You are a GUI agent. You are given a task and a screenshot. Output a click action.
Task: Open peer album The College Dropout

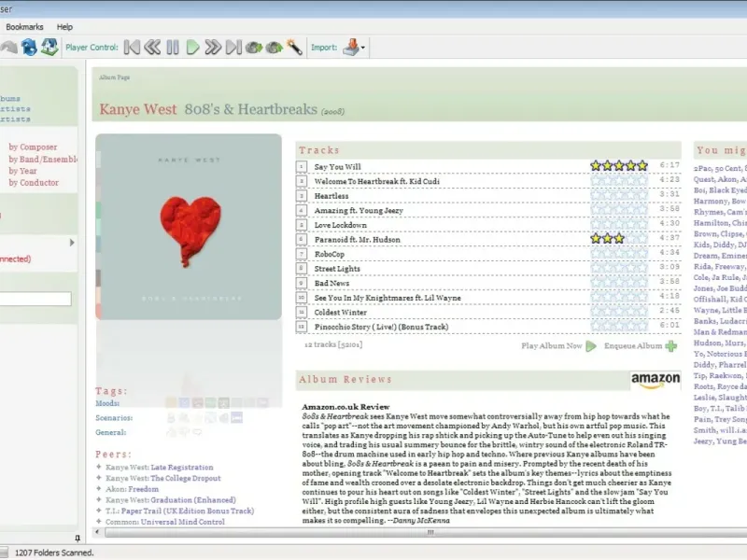186,479
